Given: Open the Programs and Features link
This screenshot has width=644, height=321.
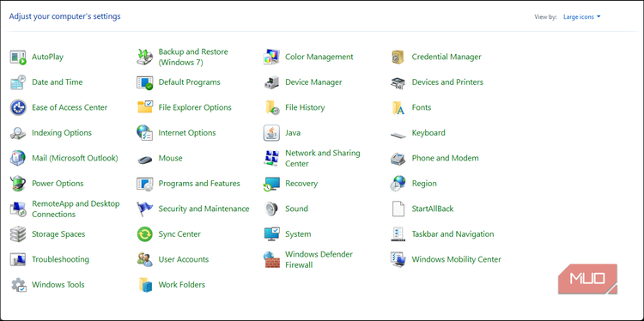Looking at the screenshot, I should 199,184.
